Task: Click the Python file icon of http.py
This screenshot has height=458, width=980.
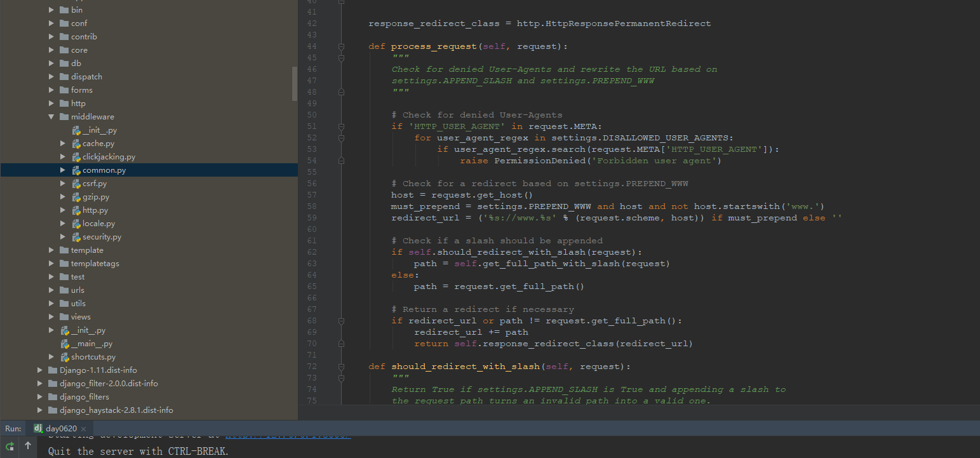Action: click(x=76, y=210)
